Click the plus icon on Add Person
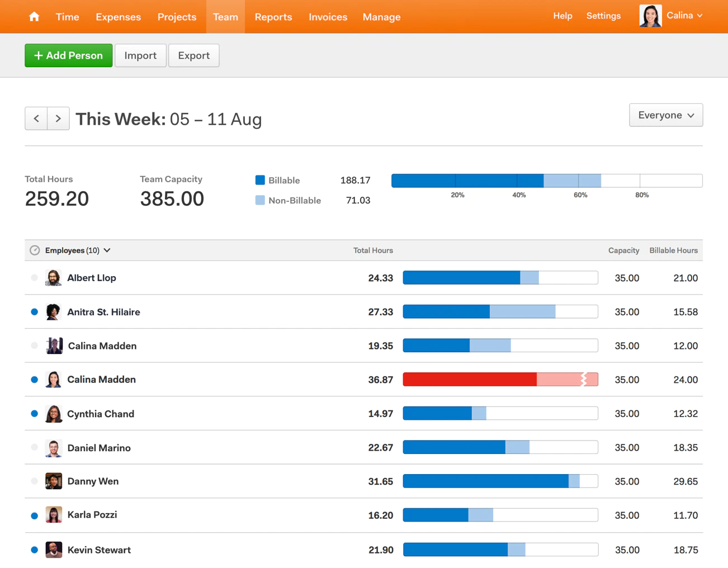This screenshot has width=728, height=568. pos(38,55)
